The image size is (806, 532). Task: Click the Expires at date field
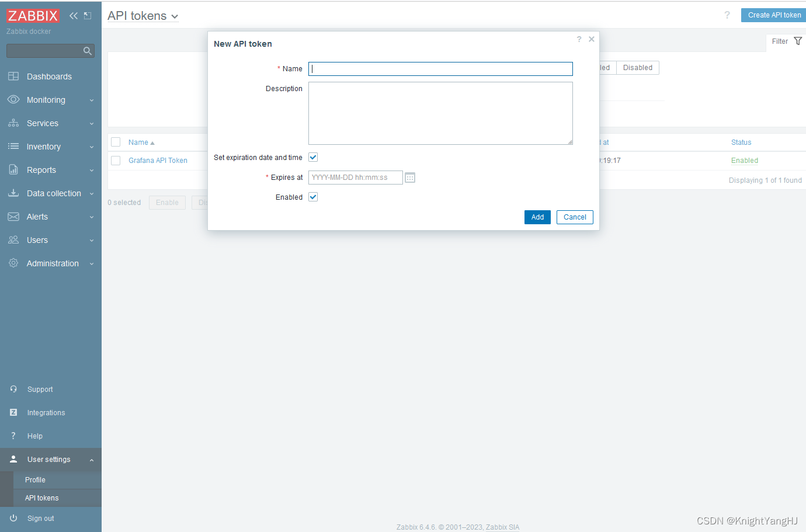pyautogui.click(x=356, y=178)
